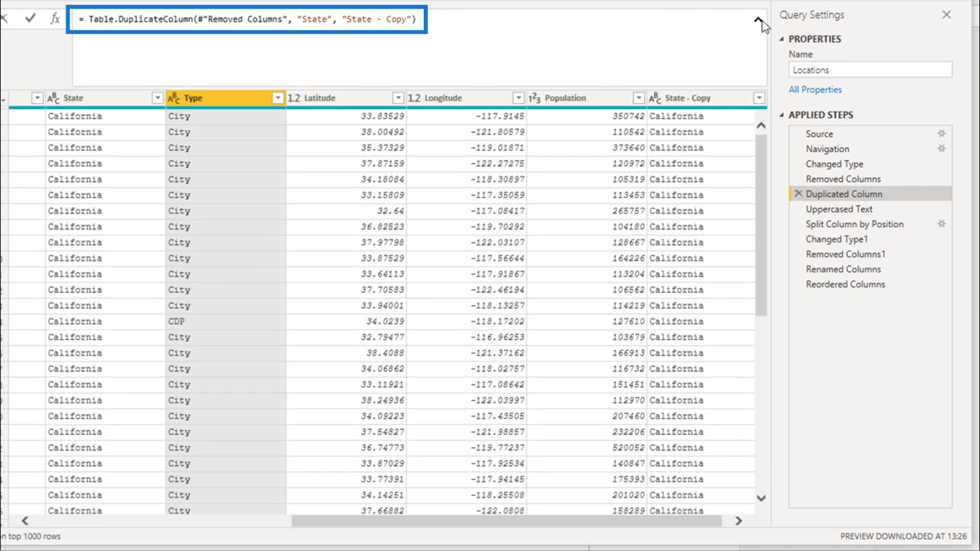Open the State column filter dropdown

point(157,98)
